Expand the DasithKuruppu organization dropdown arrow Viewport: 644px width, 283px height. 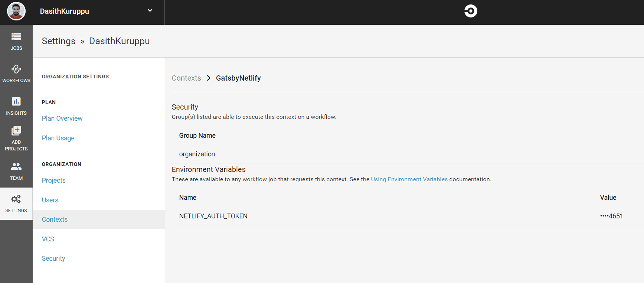click(x=150, y=10)
